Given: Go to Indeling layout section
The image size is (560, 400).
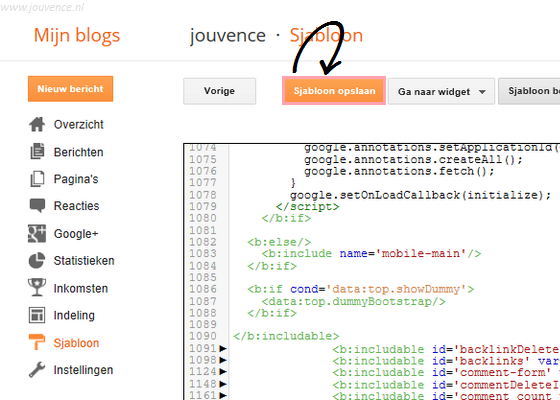Looking at the screenshot, I should (x=74, y=315).
